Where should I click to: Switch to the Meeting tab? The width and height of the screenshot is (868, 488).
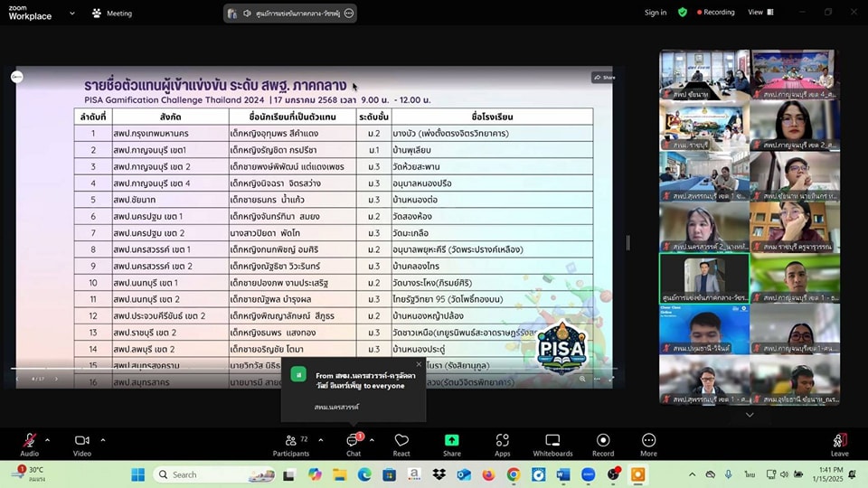pyautogui.click(x=112, y=14)
